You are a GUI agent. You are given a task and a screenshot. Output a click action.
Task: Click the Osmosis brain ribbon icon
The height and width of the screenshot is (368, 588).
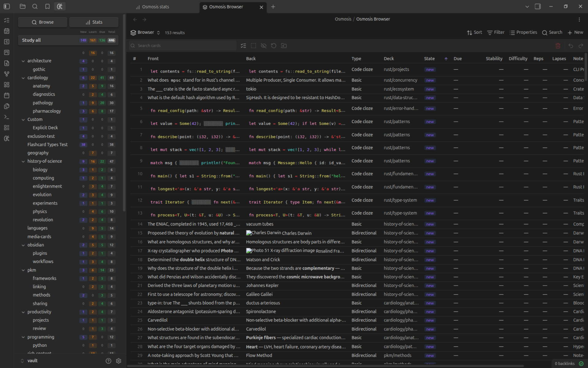coord(7,138)
